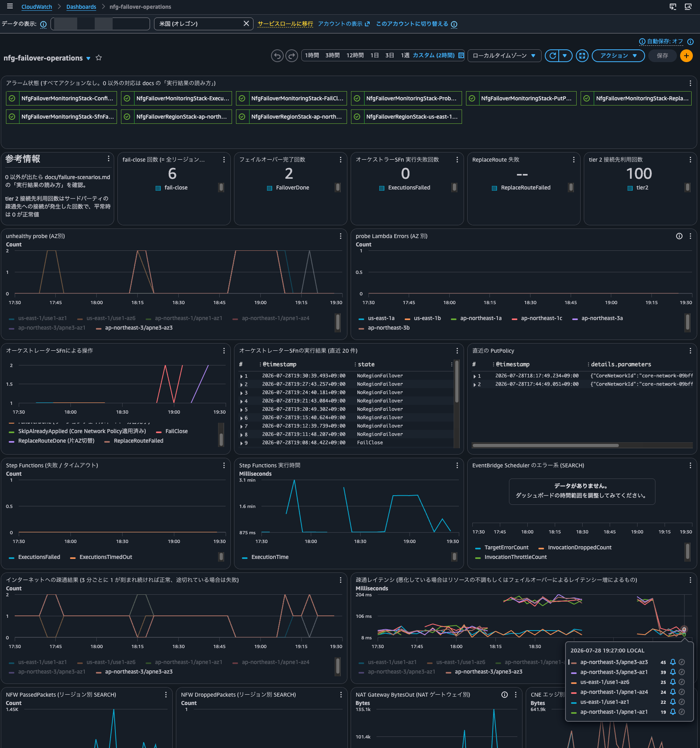Clear the 米国 (オレゴン) region selection
Screen dimensions: 700x748
246,23
